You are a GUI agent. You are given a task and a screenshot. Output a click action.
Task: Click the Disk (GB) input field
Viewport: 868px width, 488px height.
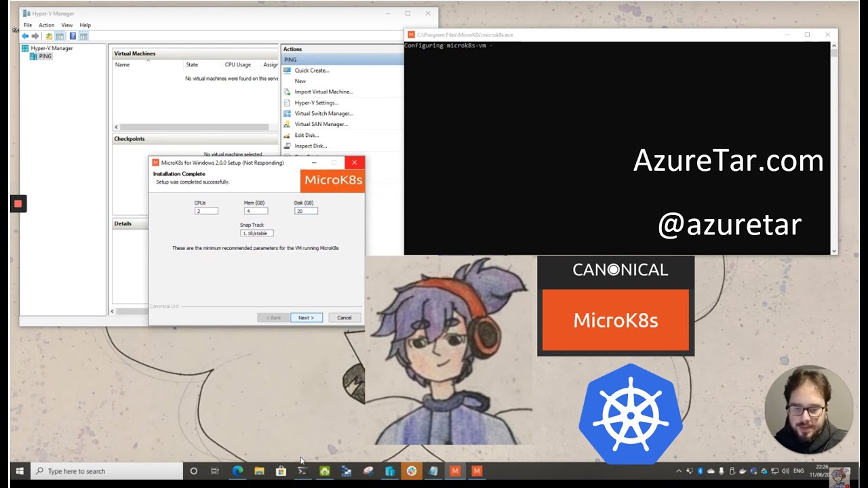pos(306,211)
